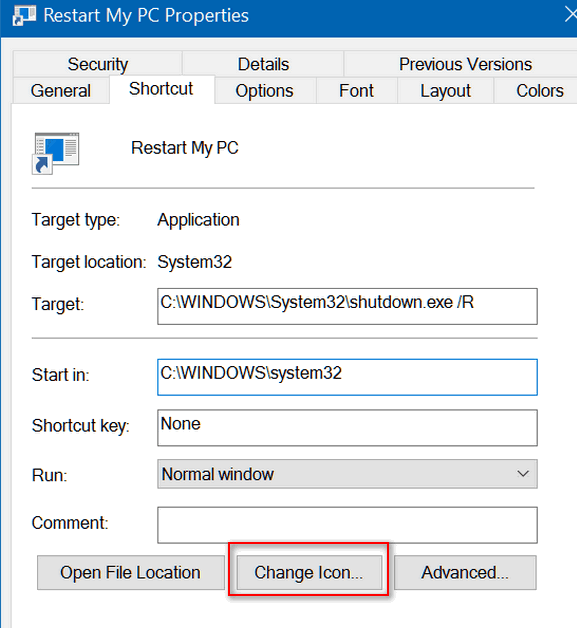Click Open File Location button
The height and width of the screenshot is (628, 577).
[131, 572]
